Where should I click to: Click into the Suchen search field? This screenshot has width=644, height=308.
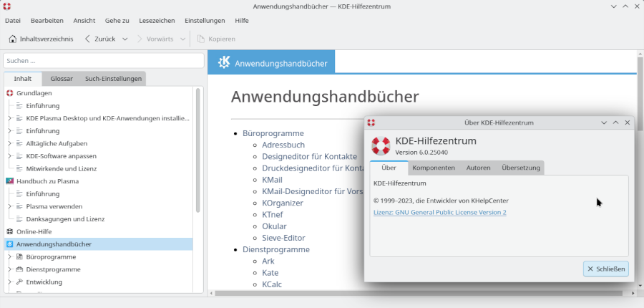click(x=104, y=61)
